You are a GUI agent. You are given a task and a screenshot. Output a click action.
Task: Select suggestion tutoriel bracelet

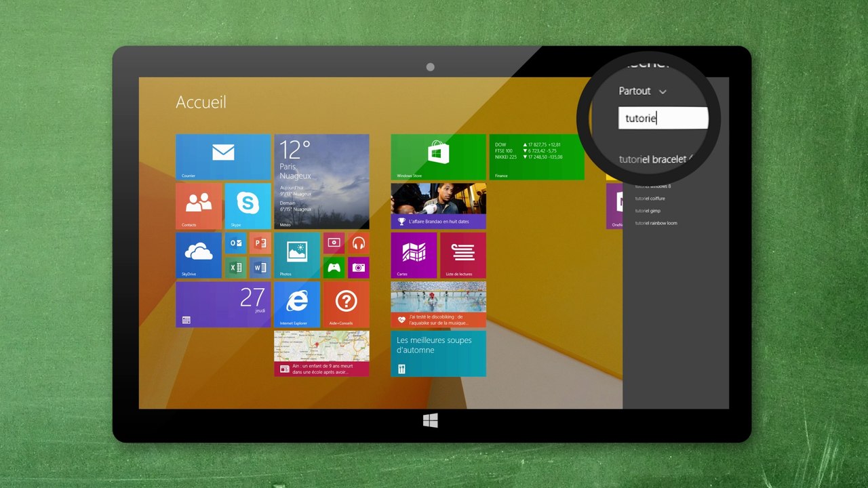656,159
